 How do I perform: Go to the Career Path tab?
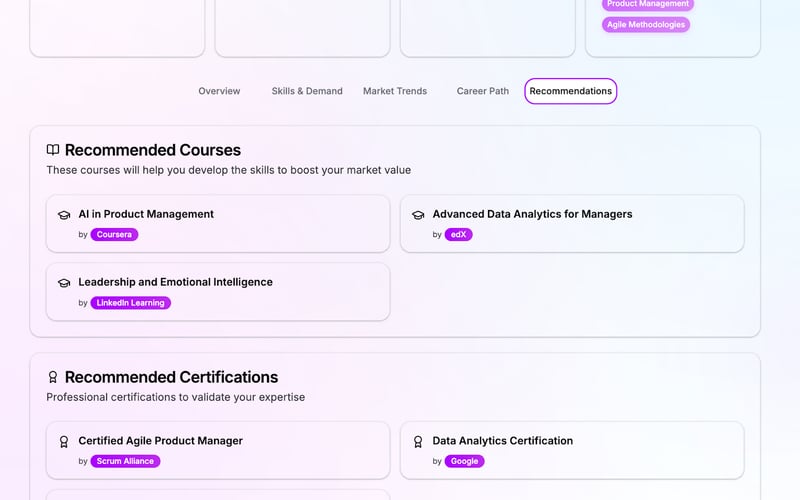483,91
